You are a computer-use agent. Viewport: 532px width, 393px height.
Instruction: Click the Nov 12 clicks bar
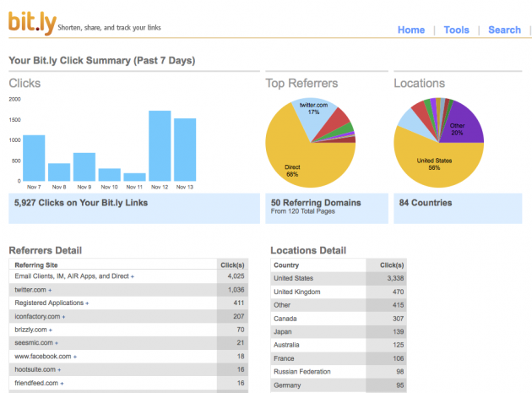(x=160, y=145)
